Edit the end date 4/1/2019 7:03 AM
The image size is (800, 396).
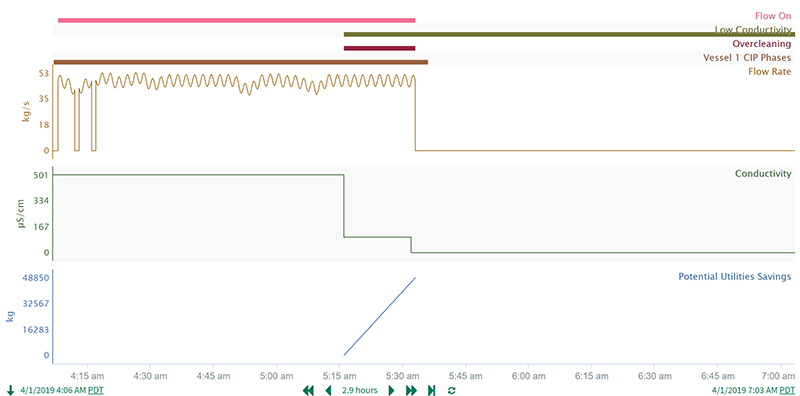pyautogui.click(x=744, y=390)
